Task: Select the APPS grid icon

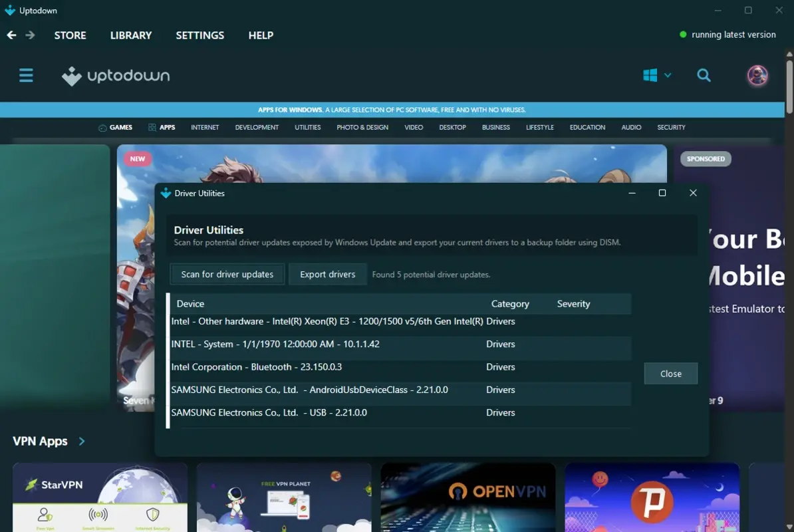Action: pos(152,127)
